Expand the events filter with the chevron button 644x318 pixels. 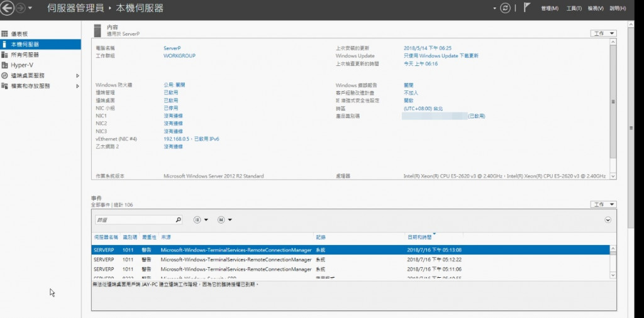pos(608,220)
